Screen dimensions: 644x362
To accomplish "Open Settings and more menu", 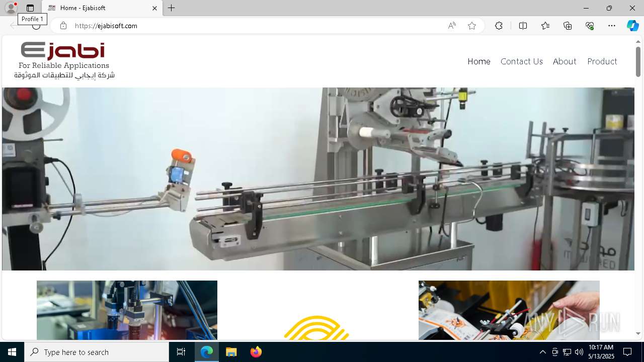I will coord(612,26).
